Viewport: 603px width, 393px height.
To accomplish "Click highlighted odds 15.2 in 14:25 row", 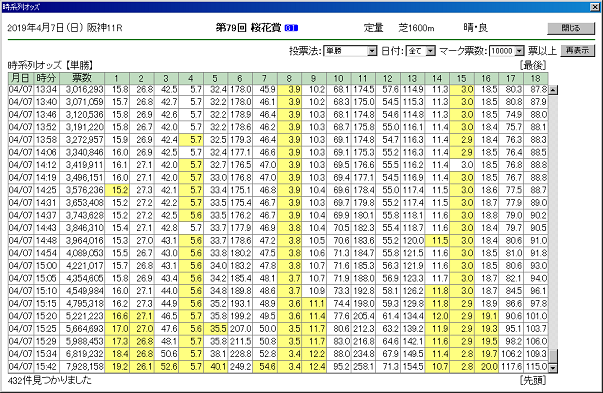I will (x=117, y=190).
